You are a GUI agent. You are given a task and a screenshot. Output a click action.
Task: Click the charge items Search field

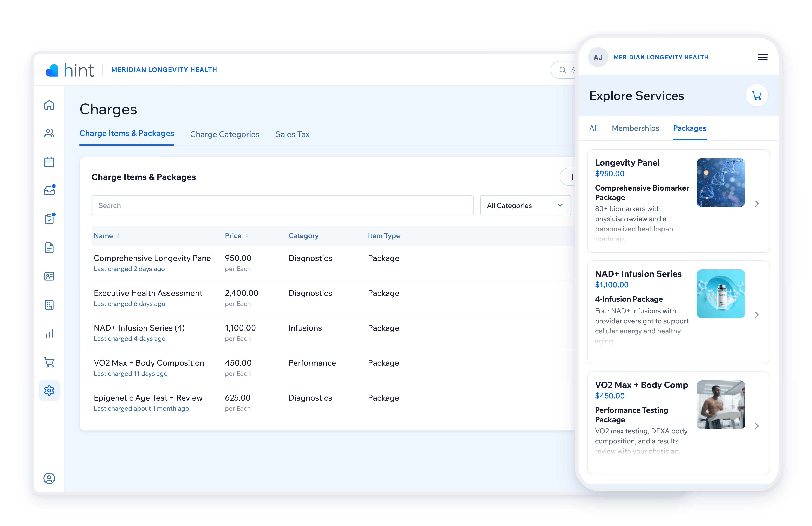[282, 205]
